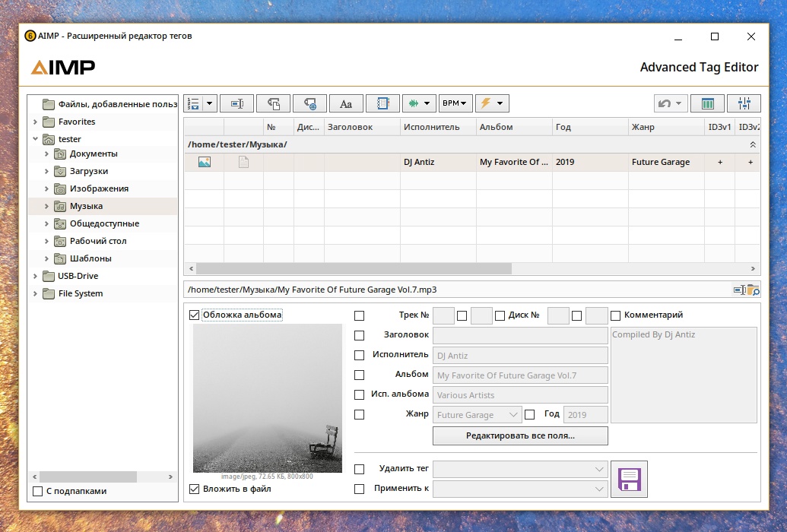Select the Загрузки folder in tree
Viewport: 787px width, 532px height.
(88, 171)
